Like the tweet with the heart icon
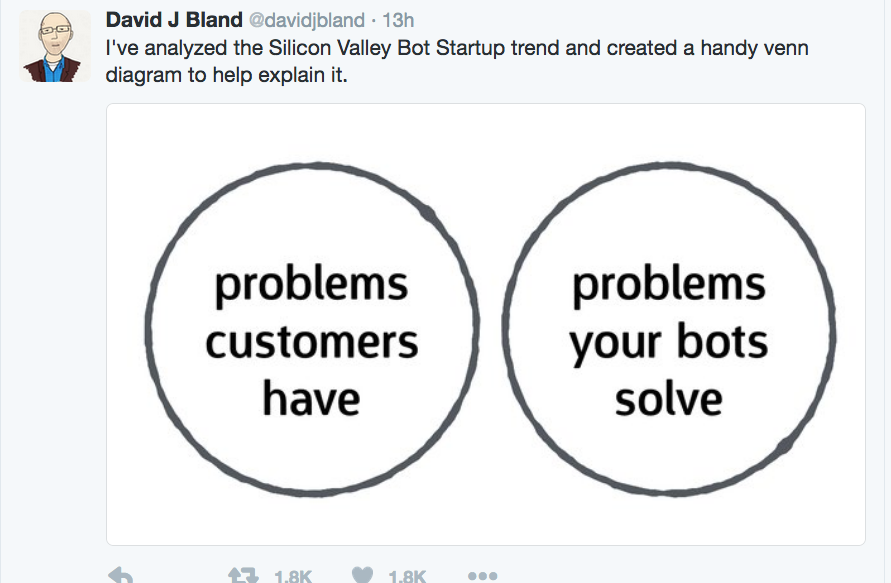The width and height of the screenshot is (891, 583). [364, 576]
